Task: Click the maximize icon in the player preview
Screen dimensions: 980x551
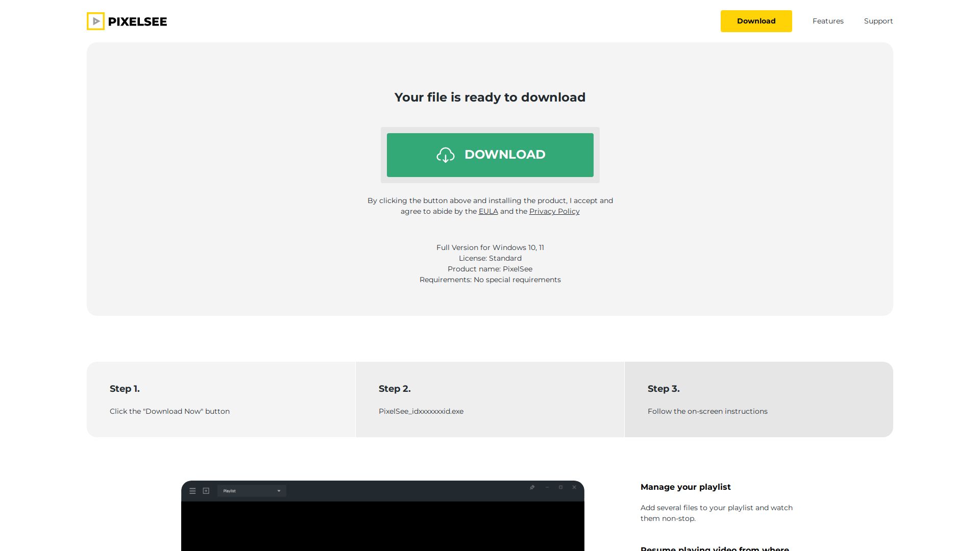Action: tap(560, 488)
